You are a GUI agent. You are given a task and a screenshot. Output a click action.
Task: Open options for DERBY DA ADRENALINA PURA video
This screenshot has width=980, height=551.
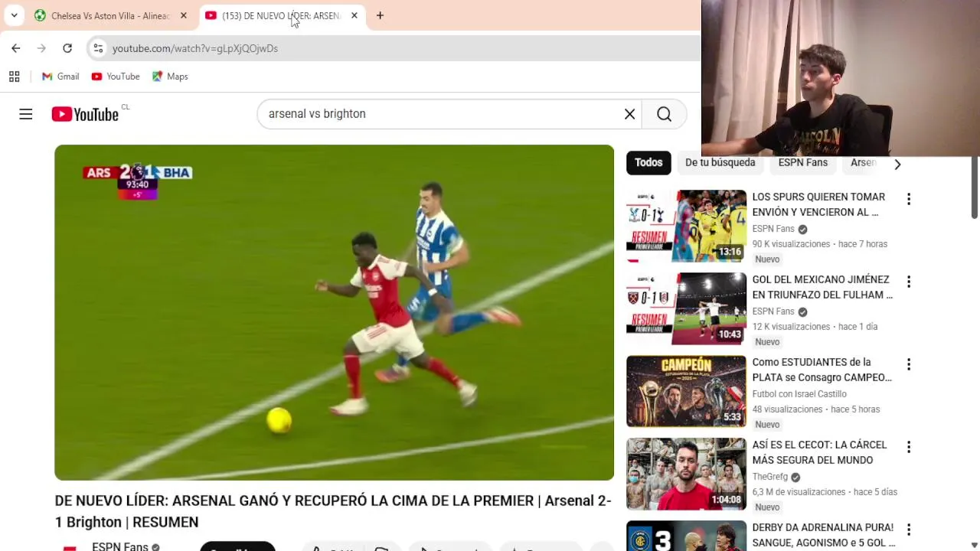[908, 530]
